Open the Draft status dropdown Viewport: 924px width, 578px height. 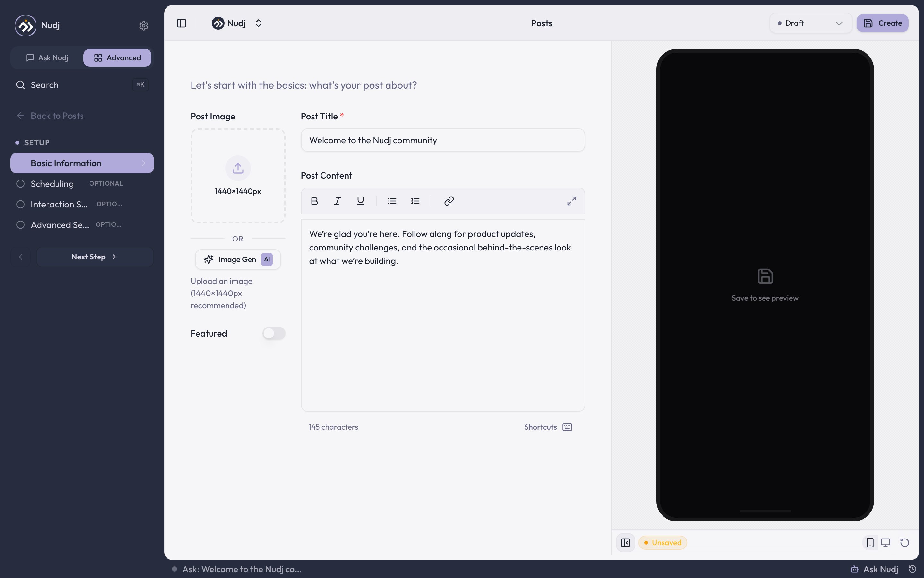pyautogui.click(x=811, y=23)
